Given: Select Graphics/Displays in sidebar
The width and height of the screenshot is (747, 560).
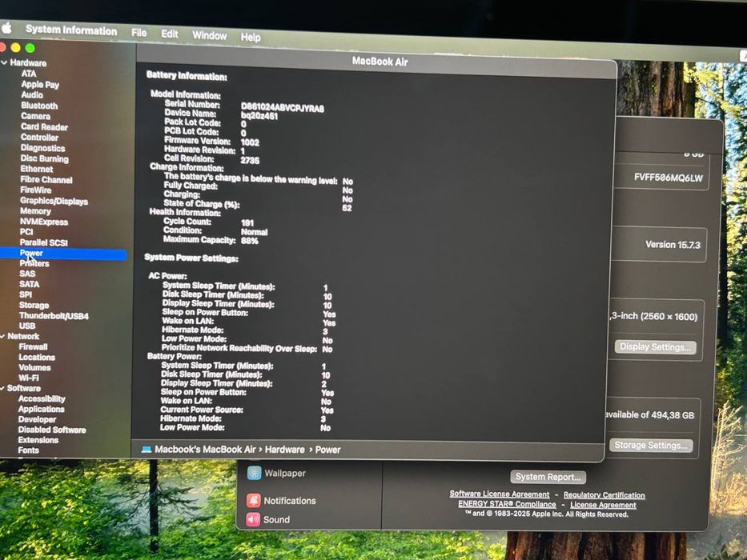Looking at the screenshot, I should tap(54, 202).
